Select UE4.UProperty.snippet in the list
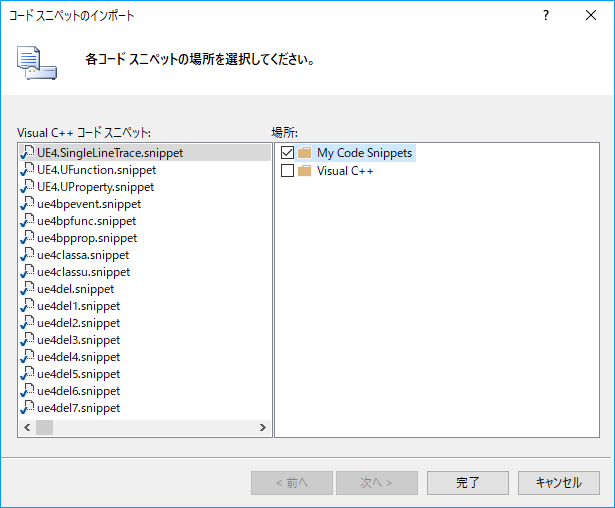This screenshot has width=615, height=508. click(x=96, y=187)
